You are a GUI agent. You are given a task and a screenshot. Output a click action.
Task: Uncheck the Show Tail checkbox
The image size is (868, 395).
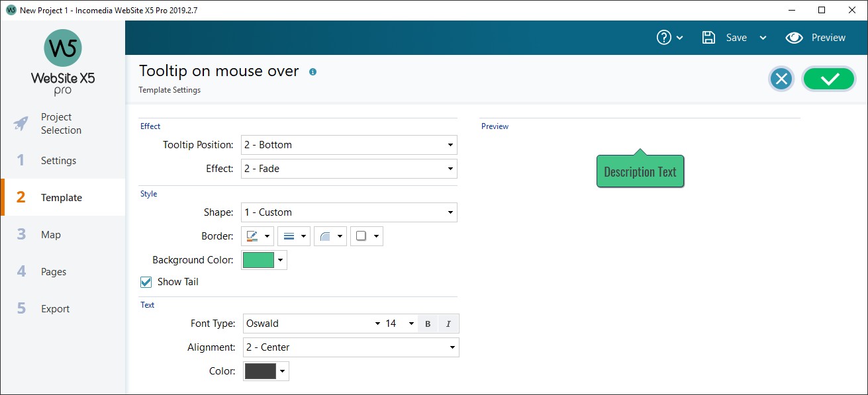pos(145,281)
